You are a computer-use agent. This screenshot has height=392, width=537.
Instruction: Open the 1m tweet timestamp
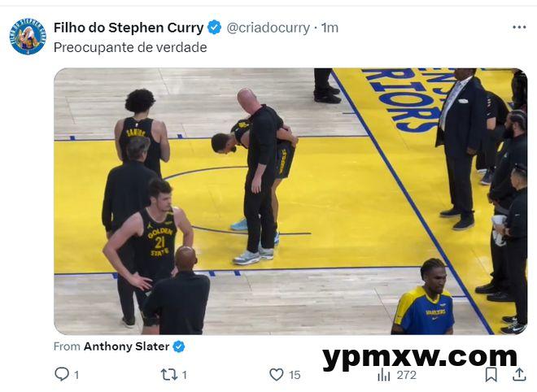[x=330, y=28]
